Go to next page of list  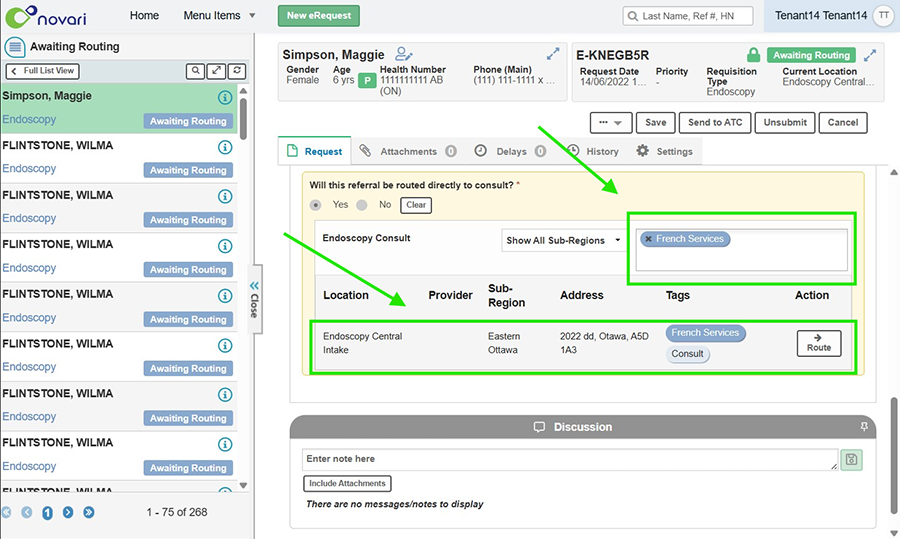point(68,512)
